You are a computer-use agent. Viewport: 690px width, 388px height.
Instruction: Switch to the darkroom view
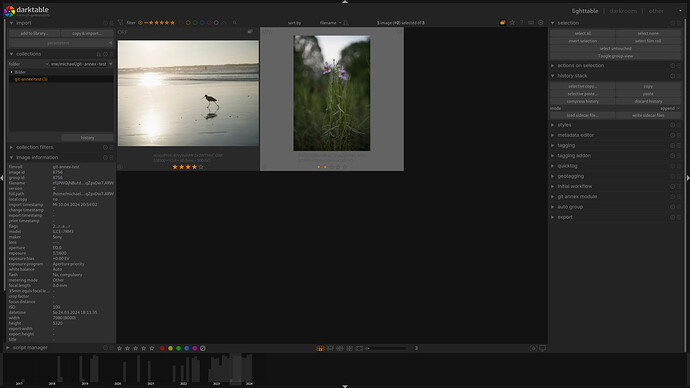(623, 11)
